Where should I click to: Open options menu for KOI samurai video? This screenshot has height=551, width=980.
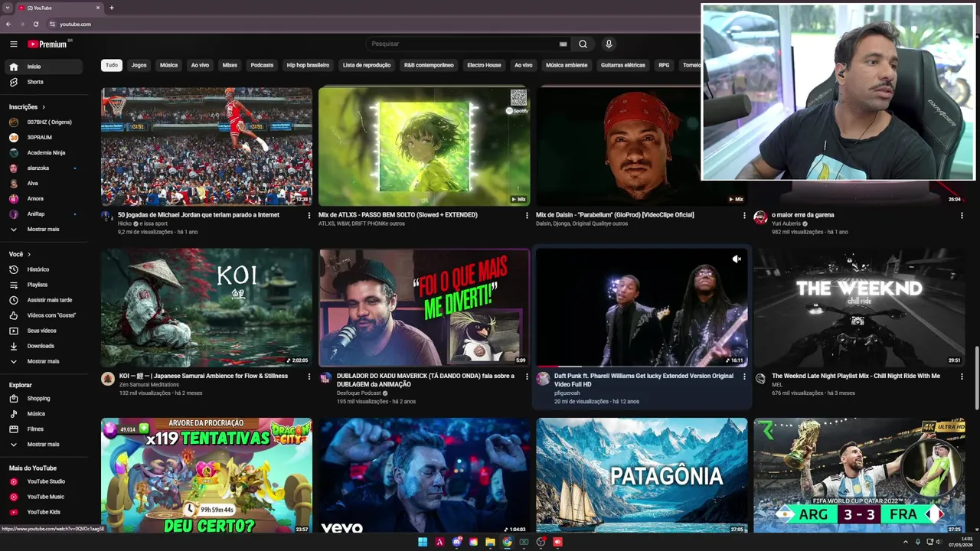tap(309, 377)
